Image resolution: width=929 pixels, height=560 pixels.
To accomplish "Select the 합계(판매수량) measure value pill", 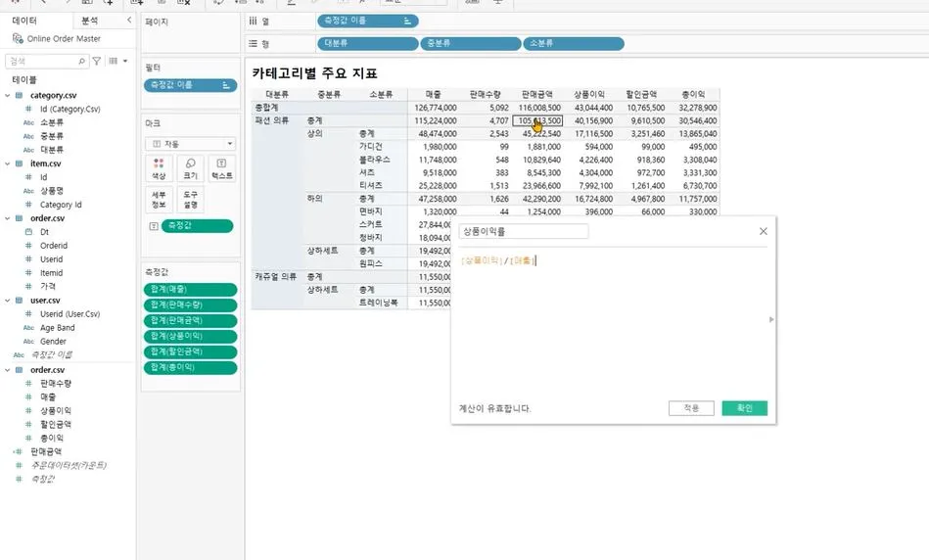I will (190, 305).
